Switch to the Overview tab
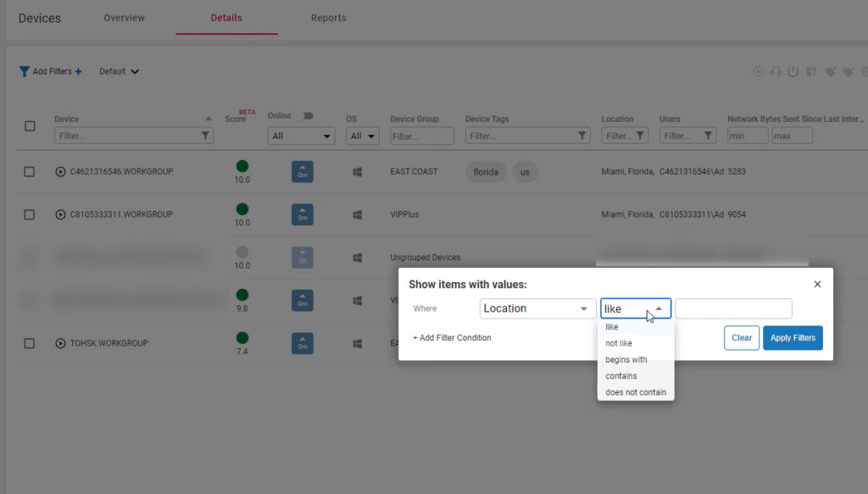This screenshot has width=868, height=494. [124, 18]
